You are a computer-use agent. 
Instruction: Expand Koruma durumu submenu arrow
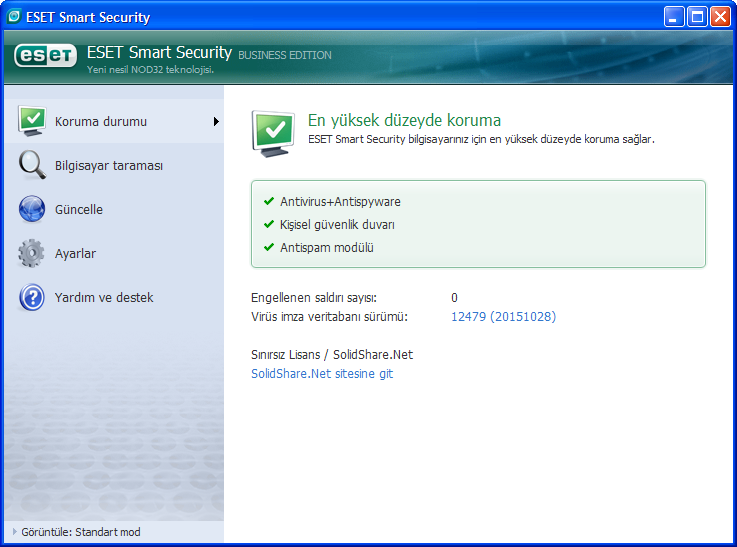pos(216,122)
